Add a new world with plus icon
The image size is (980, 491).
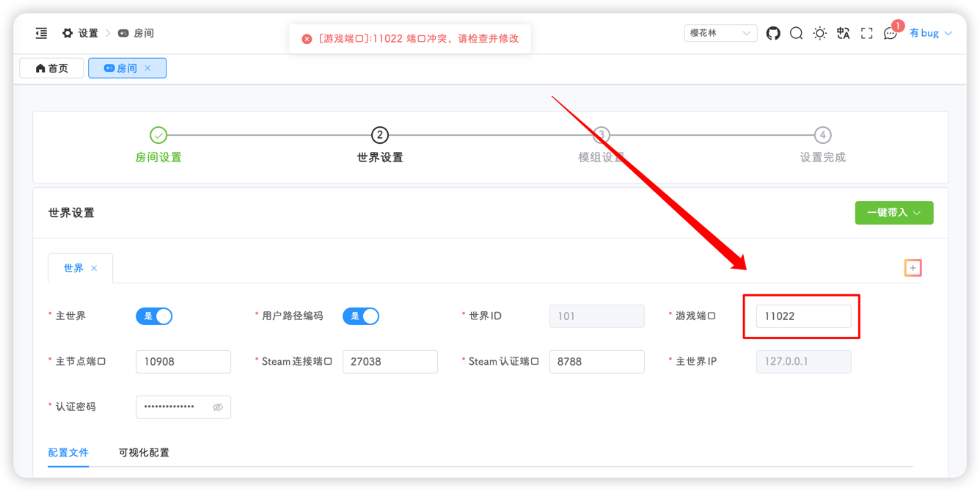click(x=913, y=269)
